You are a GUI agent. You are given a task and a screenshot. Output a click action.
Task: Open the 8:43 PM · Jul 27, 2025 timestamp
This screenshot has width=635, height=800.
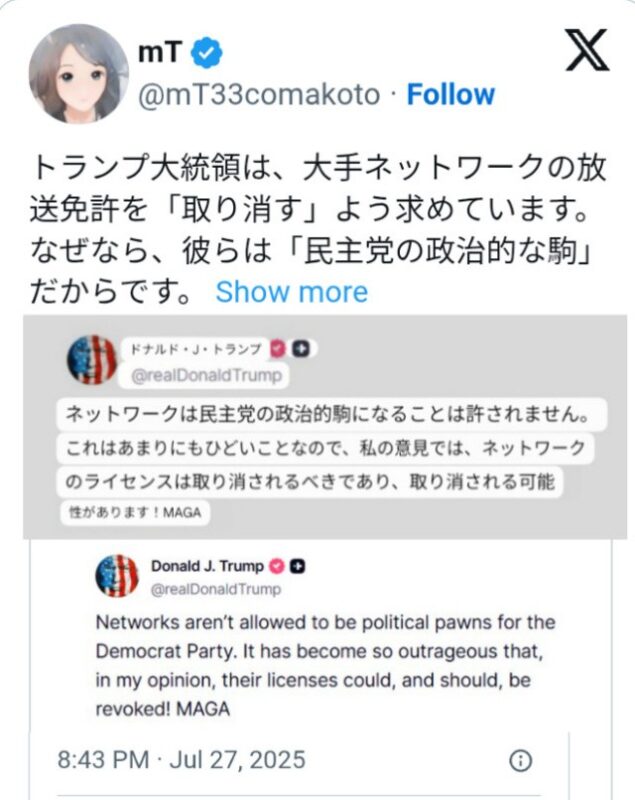(182, 759)
